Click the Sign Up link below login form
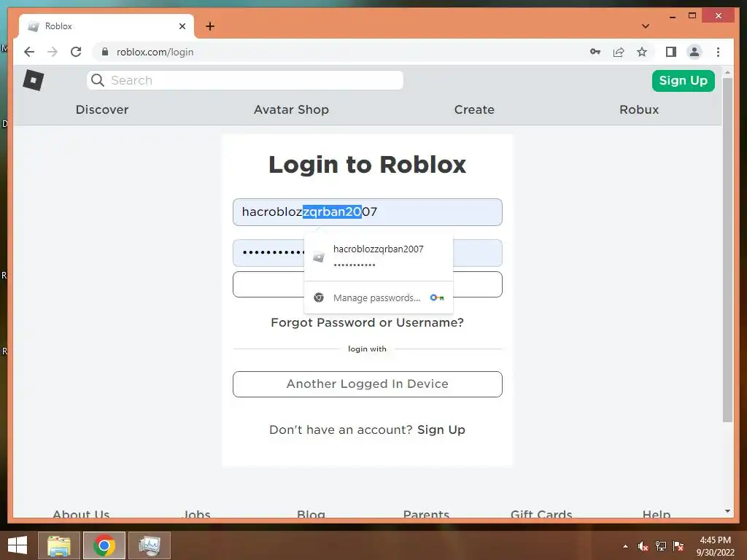Viewport: 747px width, 560px height. pyautogui.click(x=441, y=429)
